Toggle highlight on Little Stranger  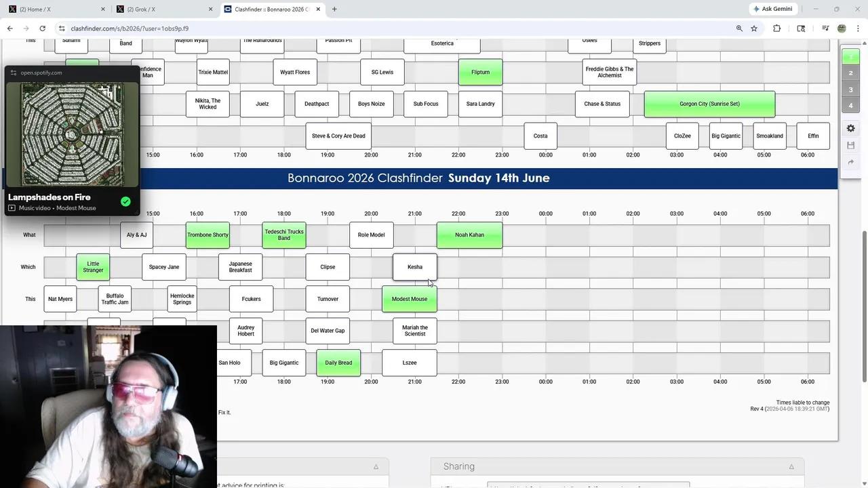click(93, 267)
